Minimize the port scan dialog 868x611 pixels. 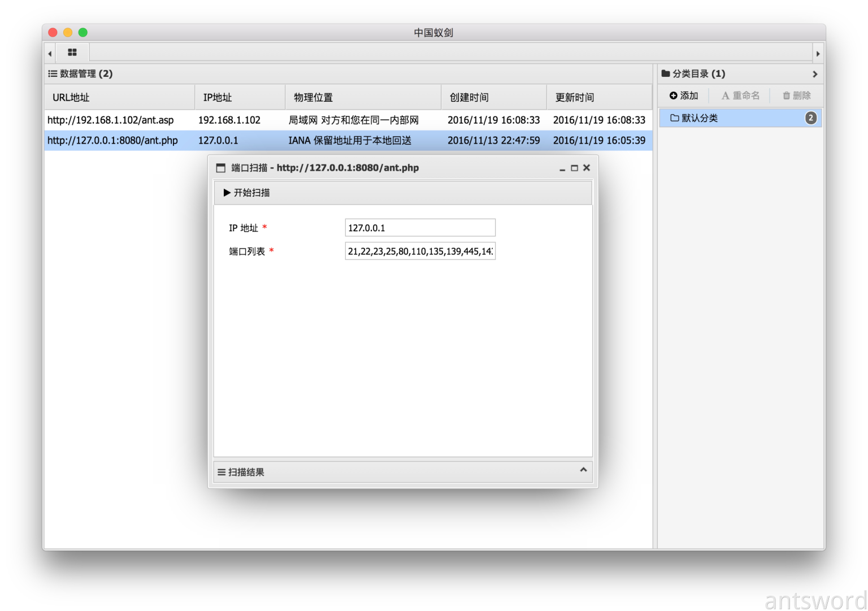click(562, 168)
